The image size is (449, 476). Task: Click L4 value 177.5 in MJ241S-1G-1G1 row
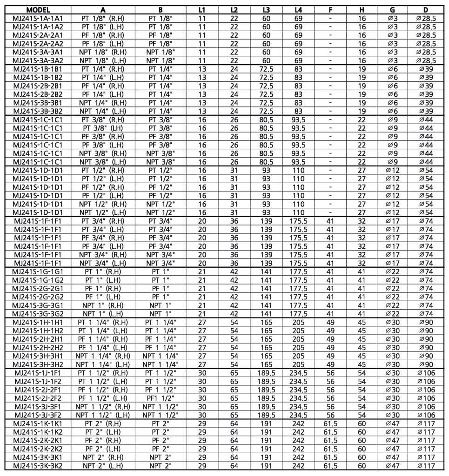coord(298,271)
